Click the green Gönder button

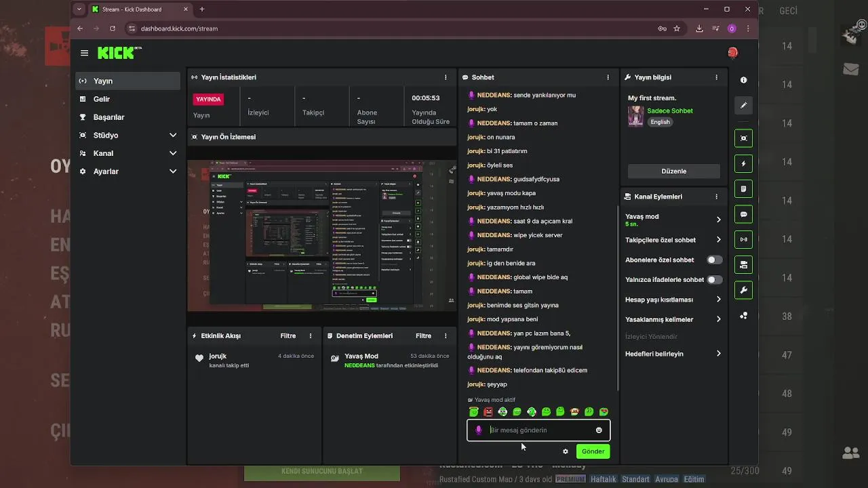point(593,451)
